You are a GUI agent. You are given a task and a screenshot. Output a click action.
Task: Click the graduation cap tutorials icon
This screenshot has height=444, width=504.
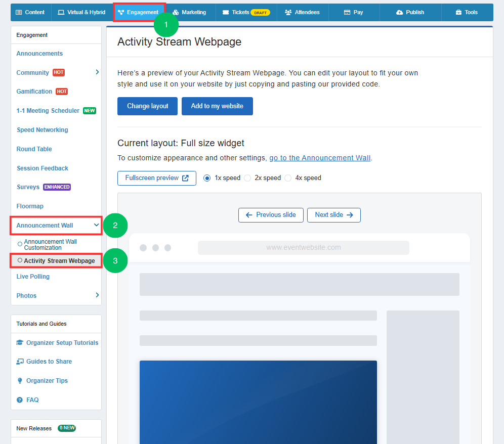[20, 342]
